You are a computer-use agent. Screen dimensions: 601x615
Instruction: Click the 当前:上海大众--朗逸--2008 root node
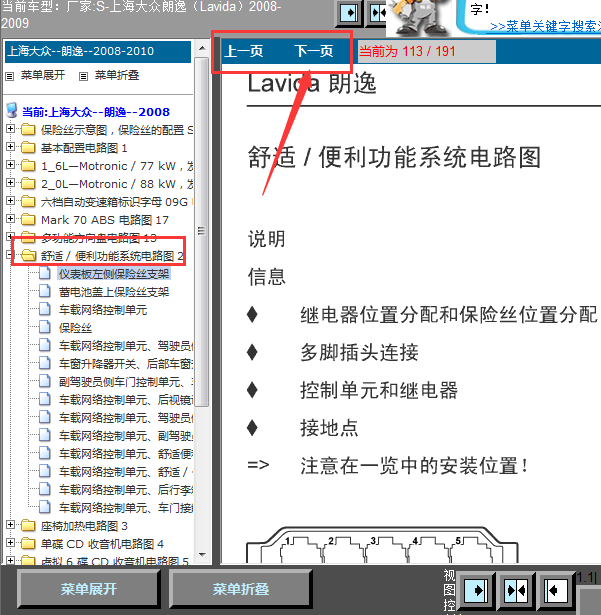(x=96, y=112)
